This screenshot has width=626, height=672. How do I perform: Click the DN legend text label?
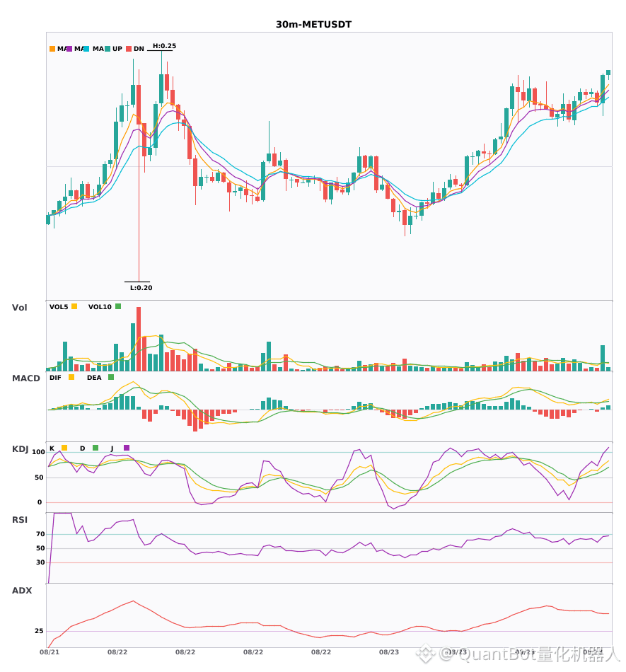(139, 49)
